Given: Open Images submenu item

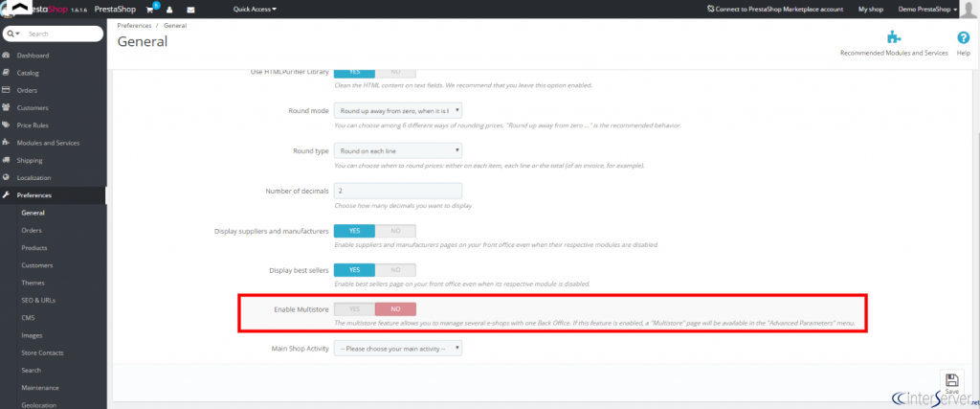Looking at the screenshot, I should (32, 335).
